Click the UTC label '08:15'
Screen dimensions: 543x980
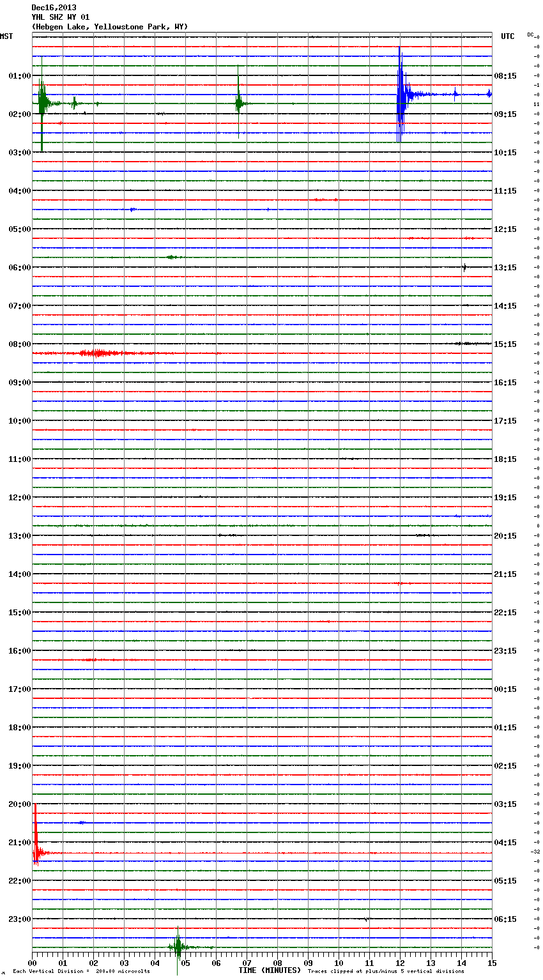coord(505,76)
